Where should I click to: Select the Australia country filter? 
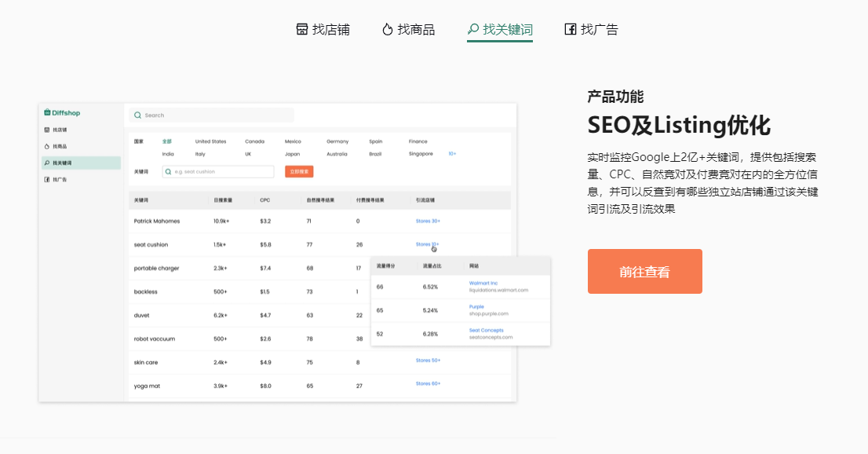tap(337, 154)
